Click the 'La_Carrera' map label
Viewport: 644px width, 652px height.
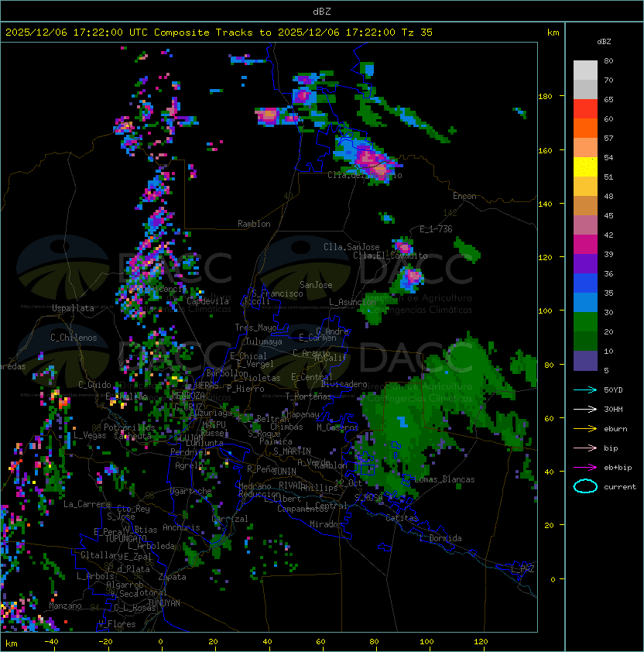[87, 504]
